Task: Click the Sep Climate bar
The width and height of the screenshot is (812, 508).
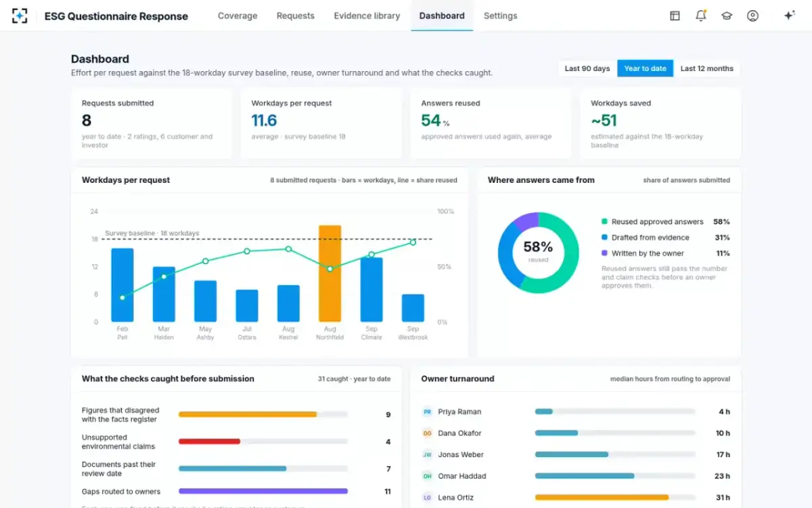Action: pyautogui.click(x=371, y=289)
